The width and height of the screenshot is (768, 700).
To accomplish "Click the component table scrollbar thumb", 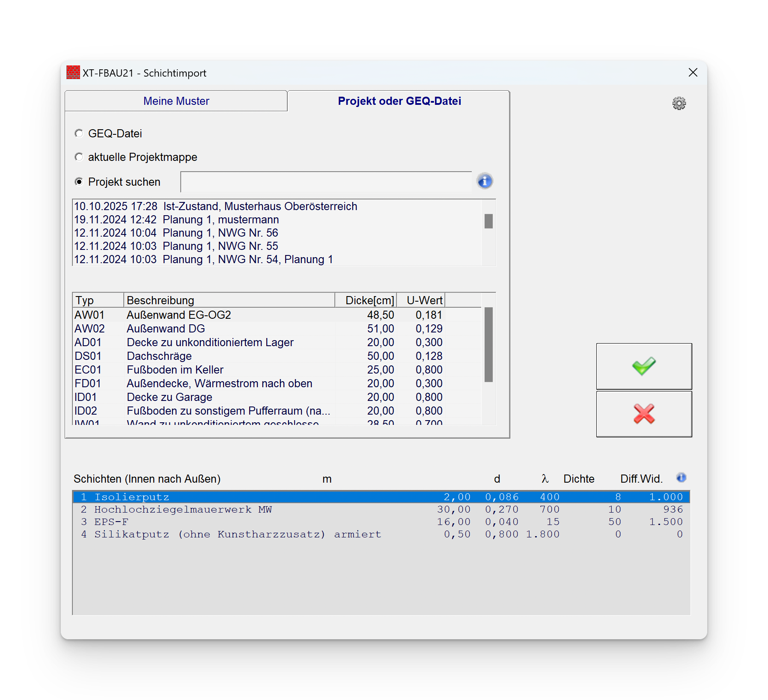I will 488,344.
